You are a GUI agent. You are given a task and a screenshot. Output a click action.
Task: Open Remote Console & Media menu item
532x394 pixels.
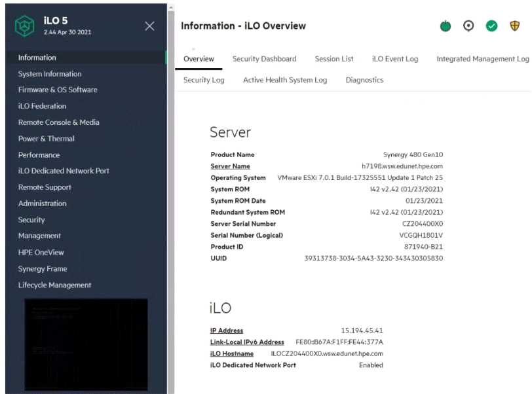59,122
